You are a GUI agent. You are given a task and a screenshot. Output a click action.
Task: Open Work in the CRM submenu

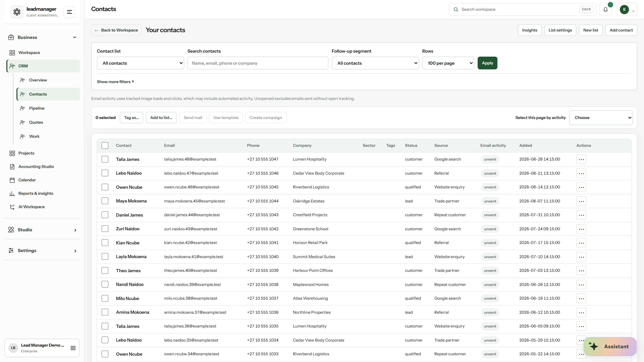pos(48,136)
